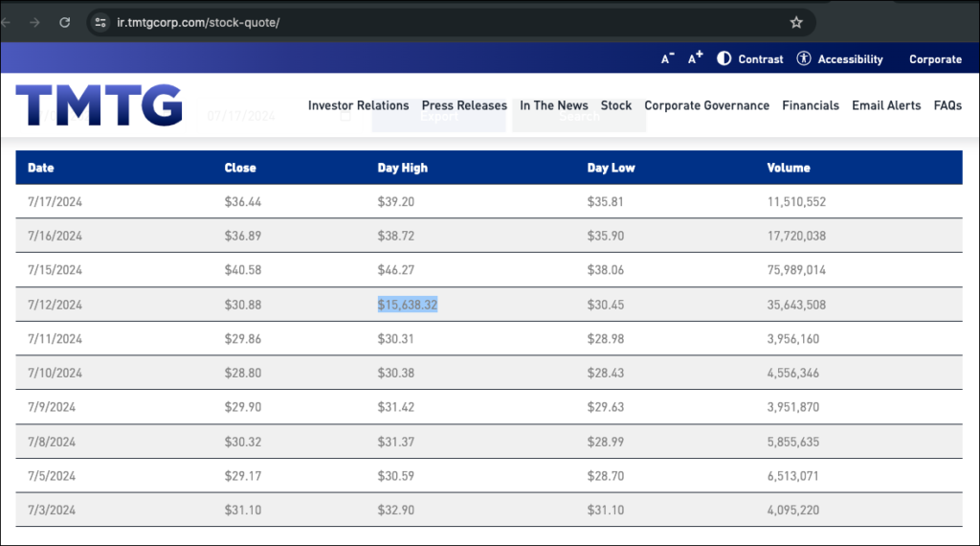Go forward using browser arrow
This screenshot has height=546, width=980.
tap(34, 22)
